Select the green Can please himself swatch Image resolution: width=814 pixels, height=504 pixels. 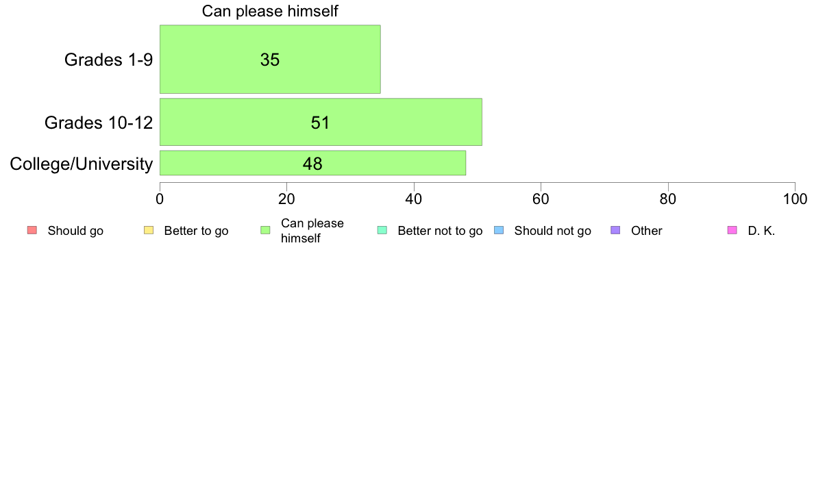point(265,230)
